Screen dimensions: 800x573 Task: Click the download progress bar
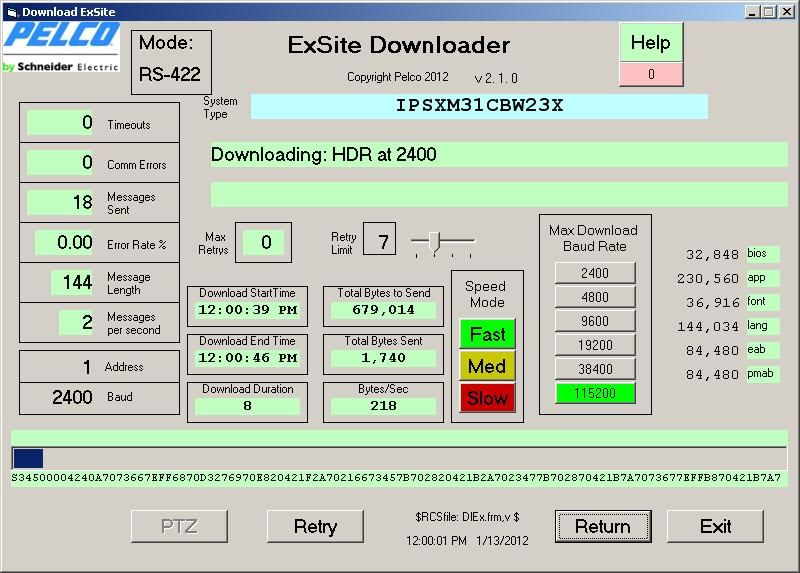(399, 458)
